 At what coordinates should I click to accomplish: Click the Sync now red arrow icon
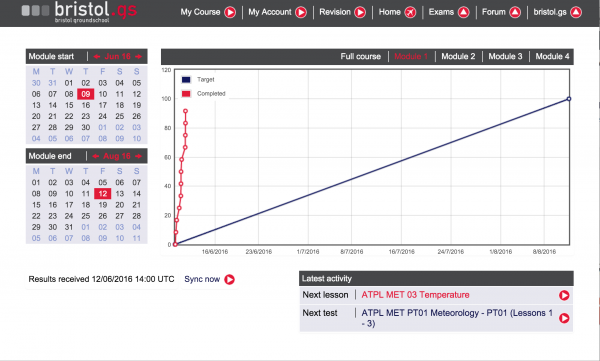point(230,279)
